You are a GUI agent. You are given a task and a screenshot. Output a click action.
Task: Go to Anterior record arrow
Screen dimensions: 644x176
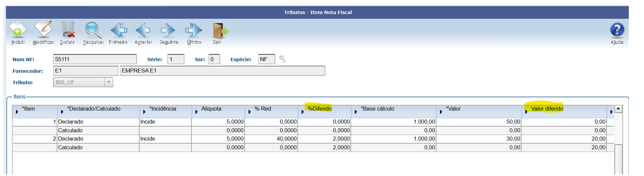143,30
